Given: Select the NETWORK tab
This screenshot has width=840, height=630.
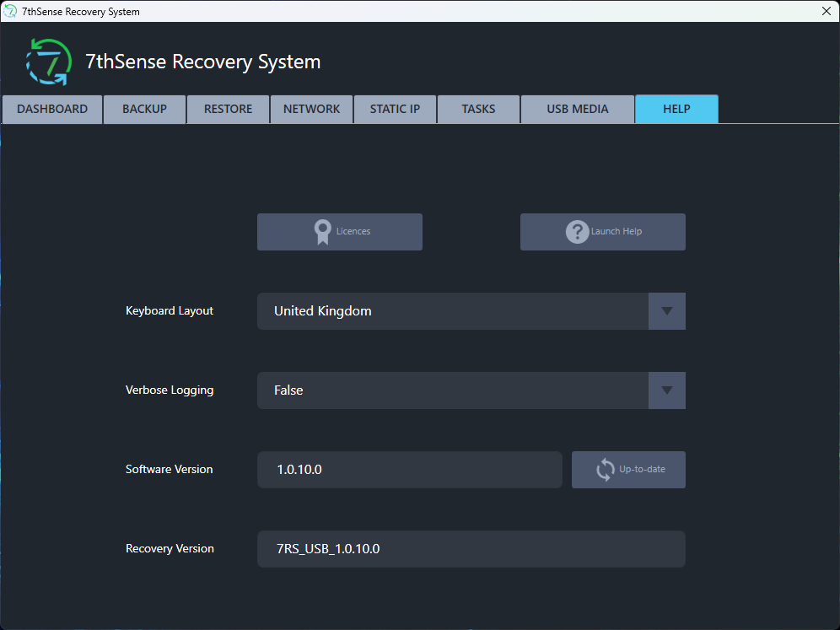Looking at the screenshot, I should pyautogui.click(x=312, y=110).
